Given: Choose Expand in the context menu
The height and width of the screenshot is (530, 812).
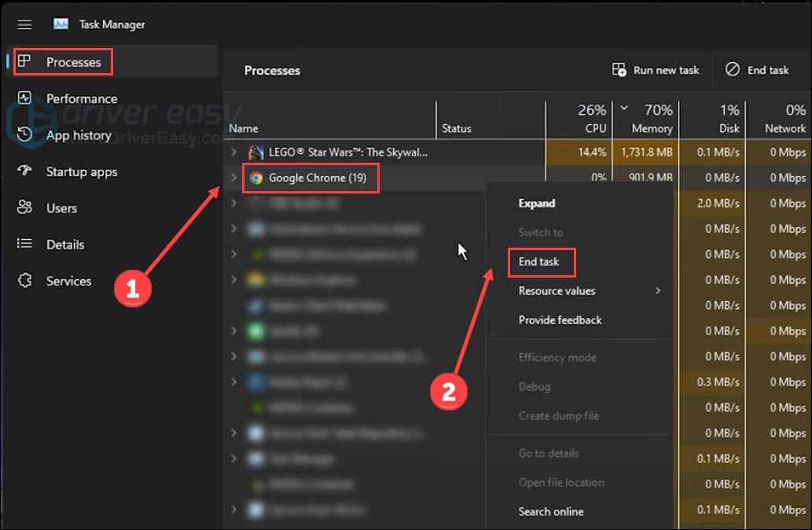Looking at the screenshot, I should click(x=537, y=203).
